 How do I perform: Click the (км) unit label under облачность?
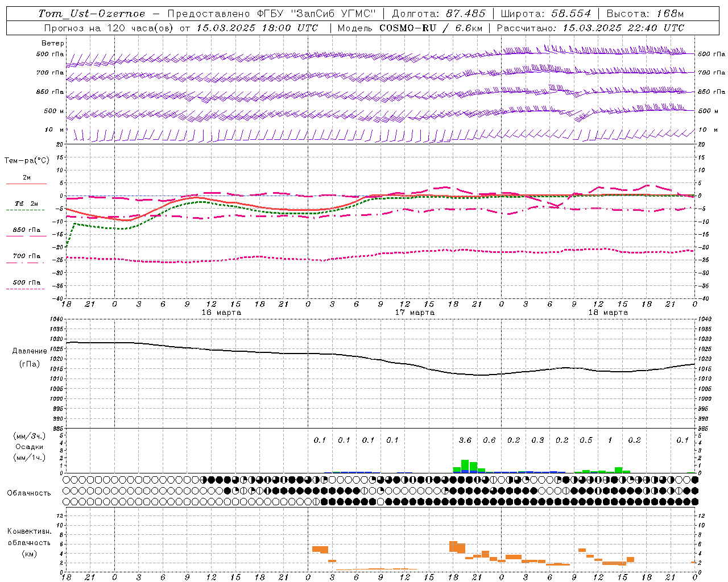pyautogui.click(x=30, y=554)
